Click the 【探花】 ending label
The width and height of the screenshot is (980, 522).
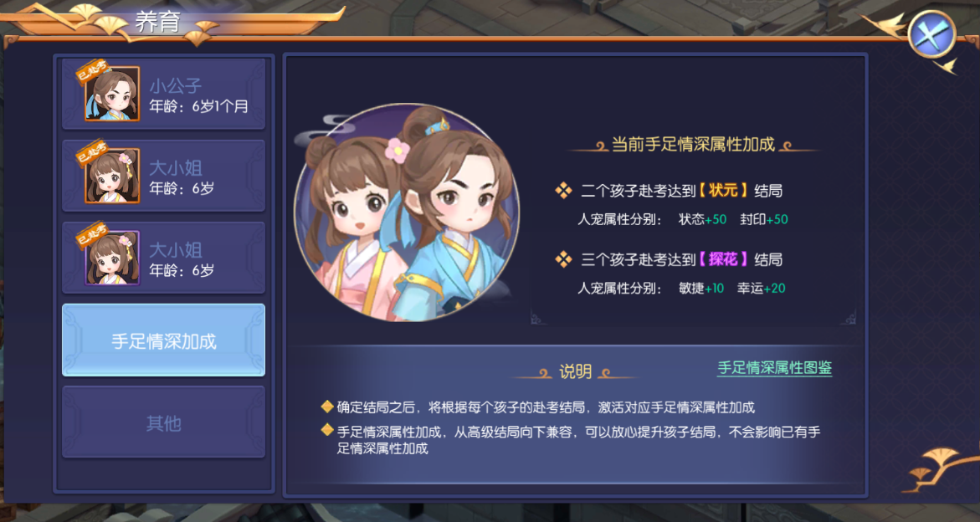coord(723,259)
